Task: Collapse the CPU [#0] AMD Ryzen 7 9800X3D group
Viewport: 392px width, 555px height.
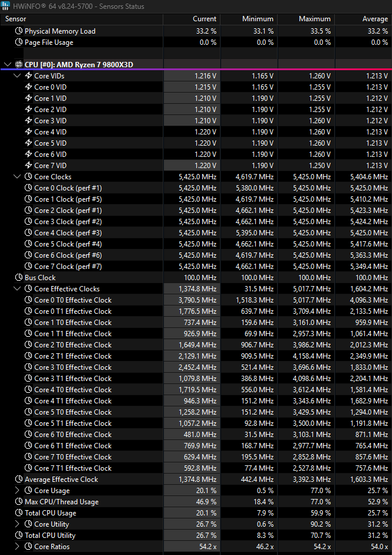Action: [x=8, y=65]
